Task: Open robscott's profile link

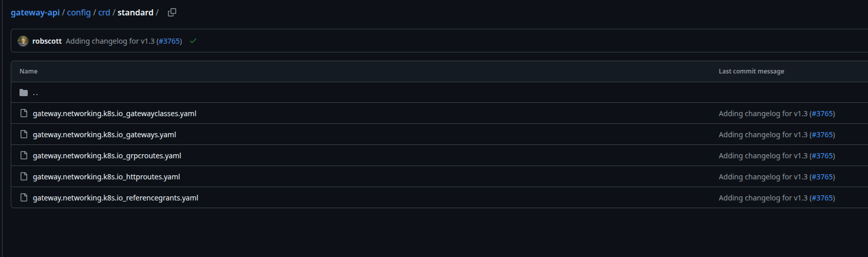Action: point(47,41)
